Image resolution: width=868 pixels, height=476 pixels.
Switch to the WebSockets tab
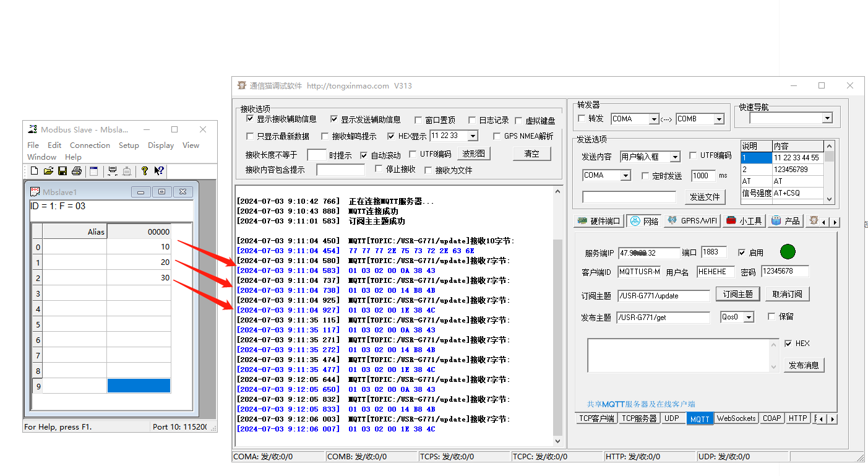tap(736, 418)
